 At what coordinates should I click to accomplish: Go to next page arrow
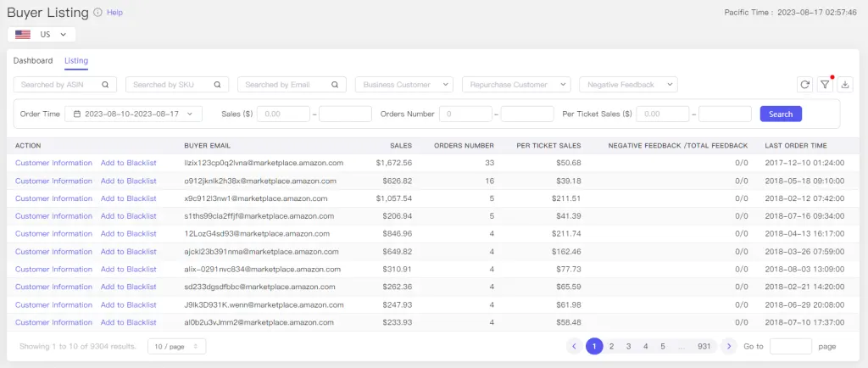pyautogui.click(x=728, y=346)
